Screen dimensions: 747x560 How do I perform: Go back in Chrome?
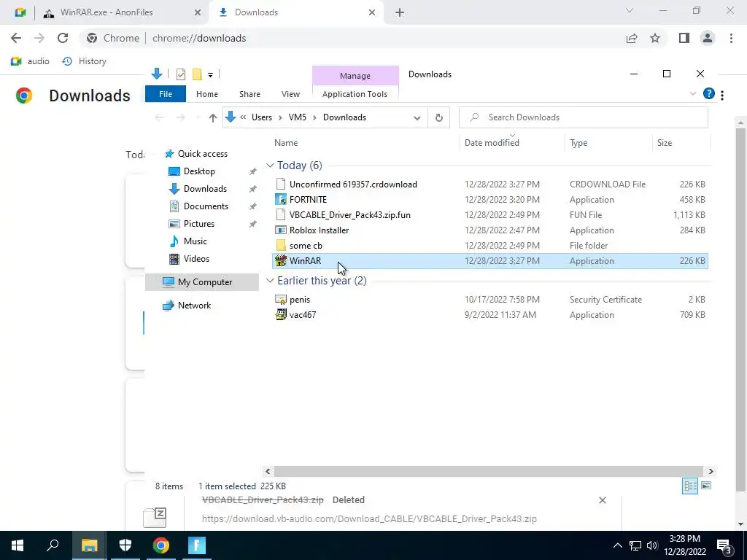pyautogui.click(x=16, y=38)
